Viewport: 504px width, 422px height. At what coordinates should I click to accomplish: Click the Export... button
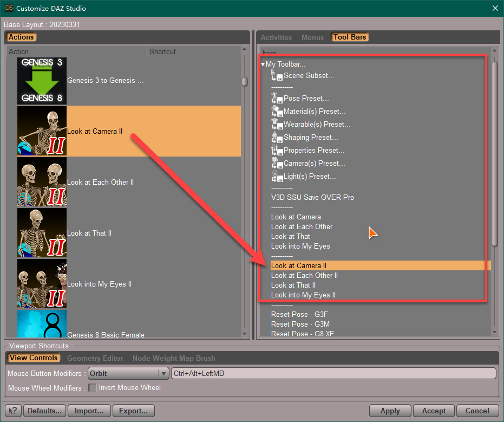133,411
